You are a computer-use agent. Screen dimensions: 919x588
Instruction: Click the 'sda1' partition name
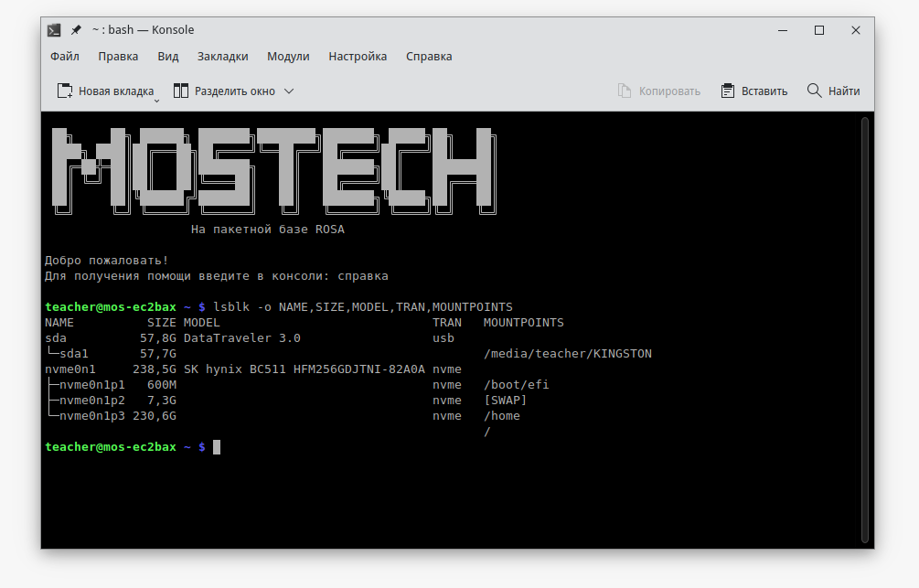(x=74, y=354)
